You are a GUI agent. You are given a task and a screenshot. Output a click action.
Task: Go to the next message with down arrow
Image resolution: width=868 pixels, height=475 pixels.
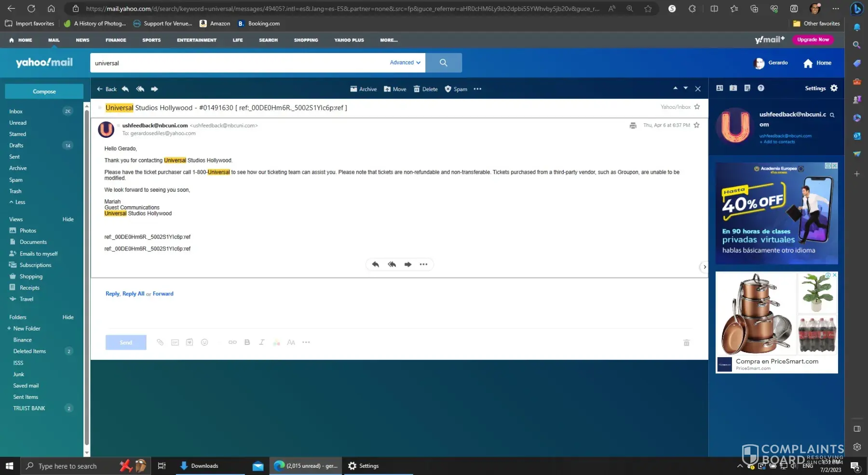[x=686, y=88]
